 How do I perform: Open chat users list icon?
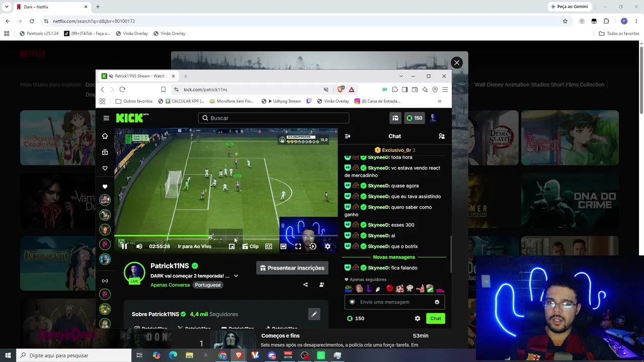point(441,136)
